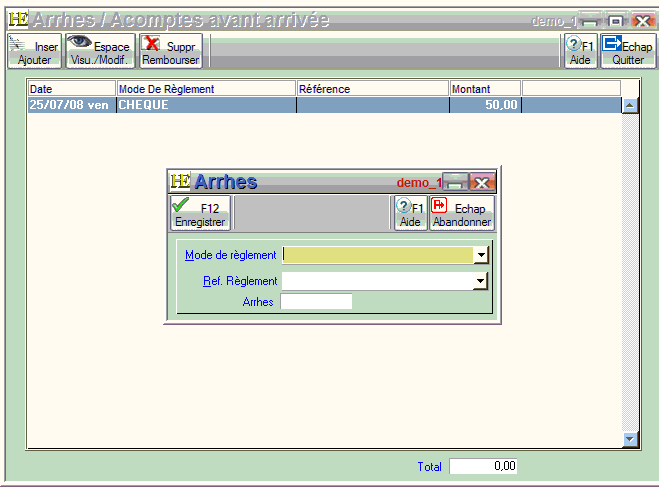Viewport: 659px width, 487px height.
Task: Click the Mode De Règlement column header
Action: click(x=206, y=89)
